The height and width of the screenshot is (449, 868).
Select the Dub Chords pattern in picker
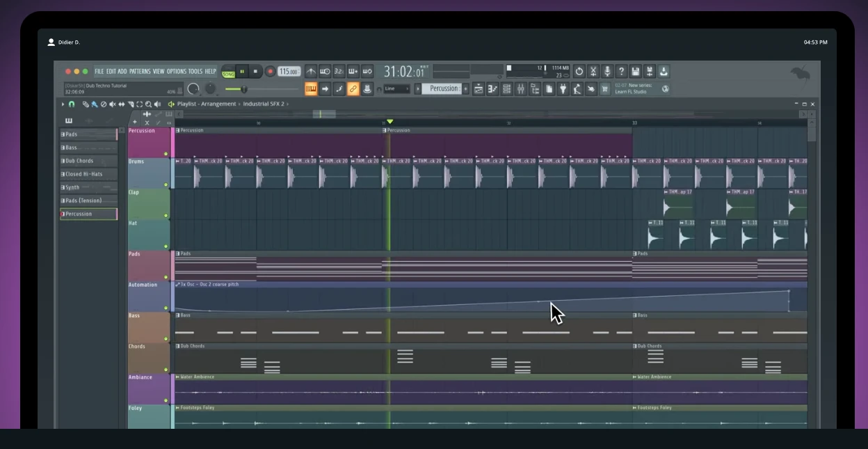pyautogui.click(x=88, y=161)
